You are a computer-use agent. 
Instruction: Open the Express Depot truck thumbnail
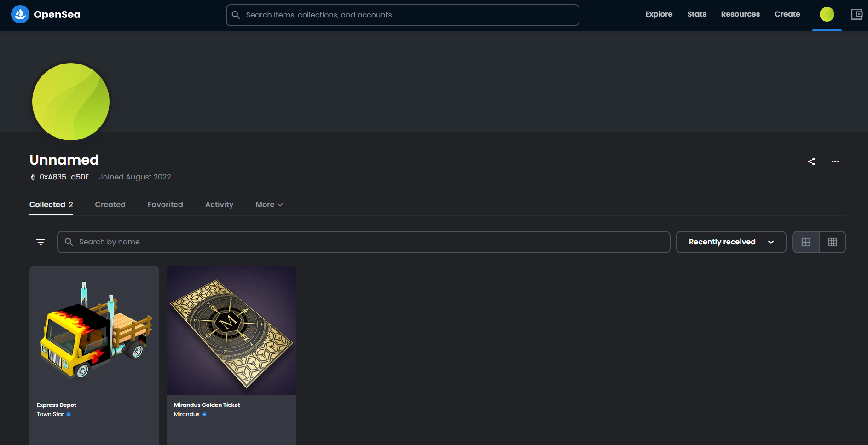[x=94, y=330]
